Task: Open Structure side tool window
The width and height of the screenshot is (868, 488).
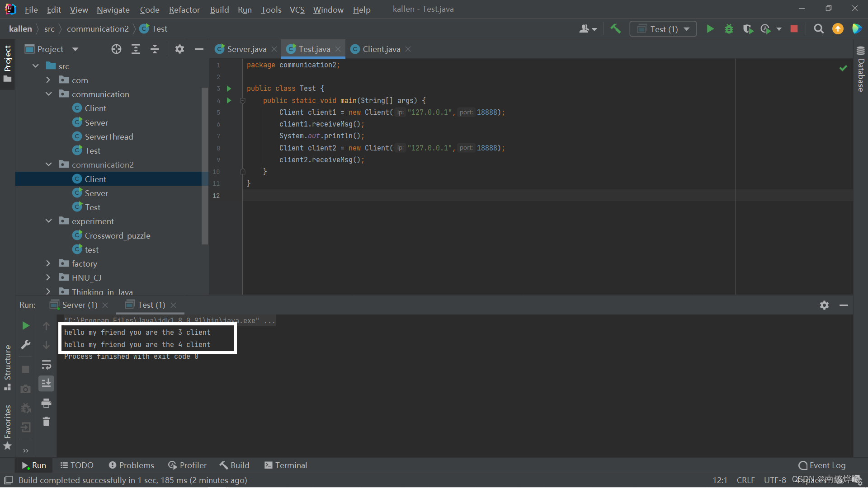Action: coord(7,367)
